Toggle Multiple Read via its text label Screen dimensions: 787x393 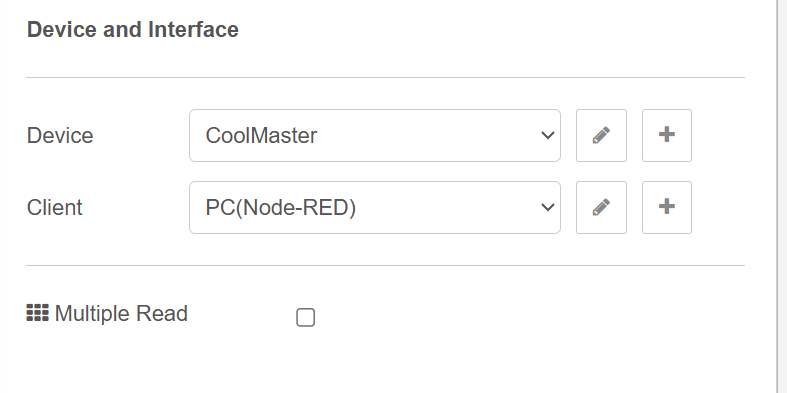tap(121, 314)
